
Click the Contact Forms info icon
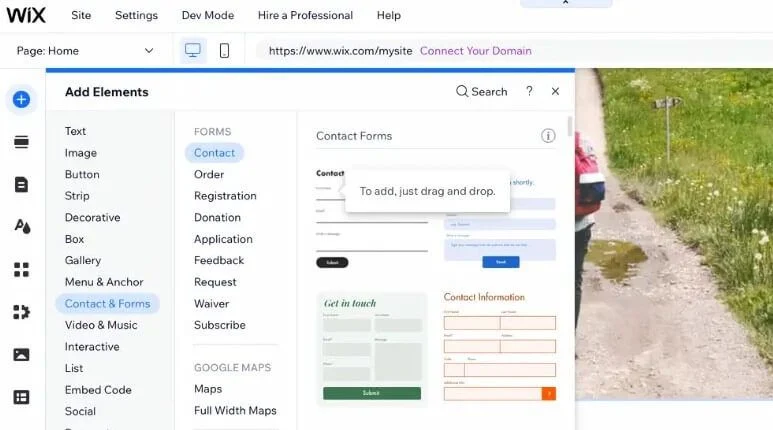[548, 136]
